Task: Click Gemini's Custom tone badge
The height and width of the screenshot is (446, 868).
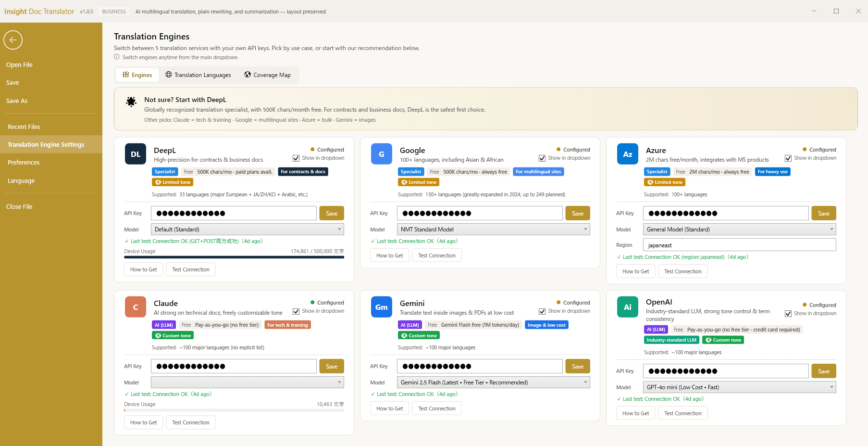Action: [x=419, y=335]
